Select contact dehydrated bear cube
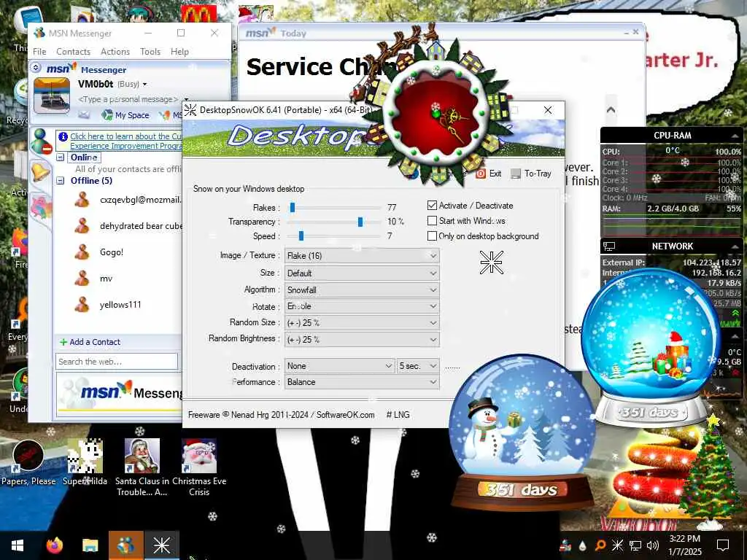This screenshot has height=560, width=747. (128, 226)
